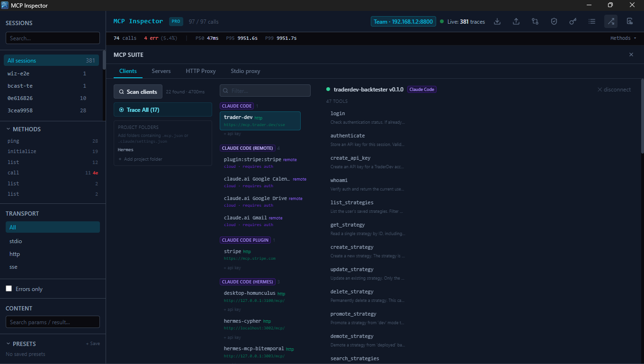The width and height of the screenshot is (644, 364).
Task: Click Save preset link
Action: [x=93, y=344]
